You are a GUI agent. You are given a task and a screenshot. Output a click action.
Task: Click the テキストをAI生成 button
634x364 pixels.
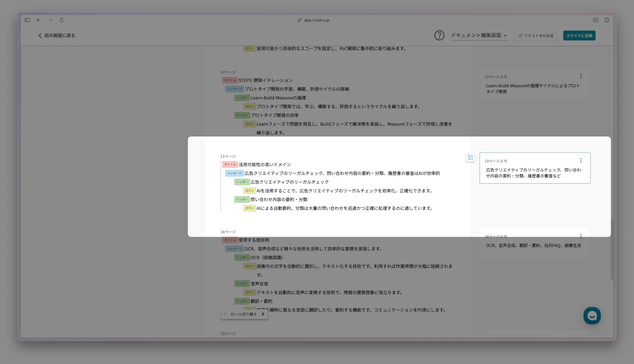click(536, 36)
